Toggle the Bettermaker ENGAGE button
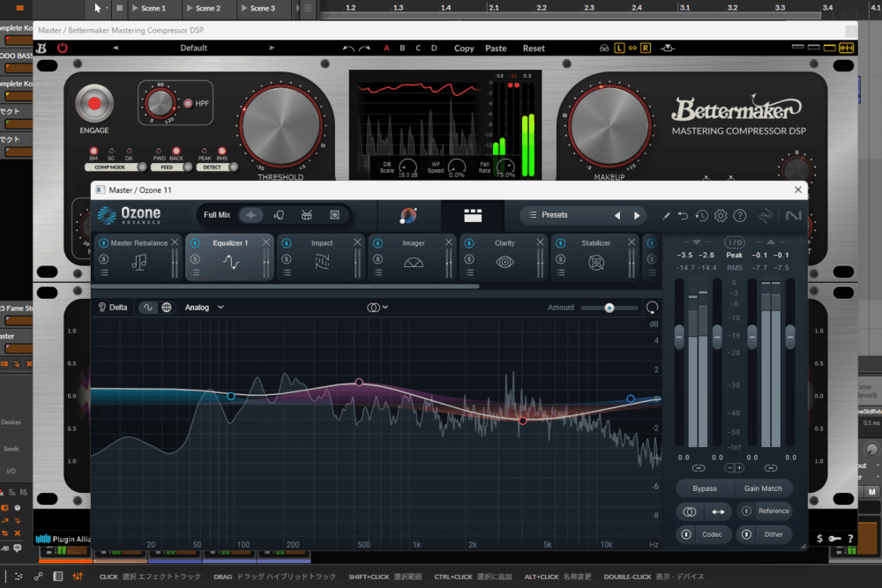Screen dimensions: 882x588 tap(94, 103)
